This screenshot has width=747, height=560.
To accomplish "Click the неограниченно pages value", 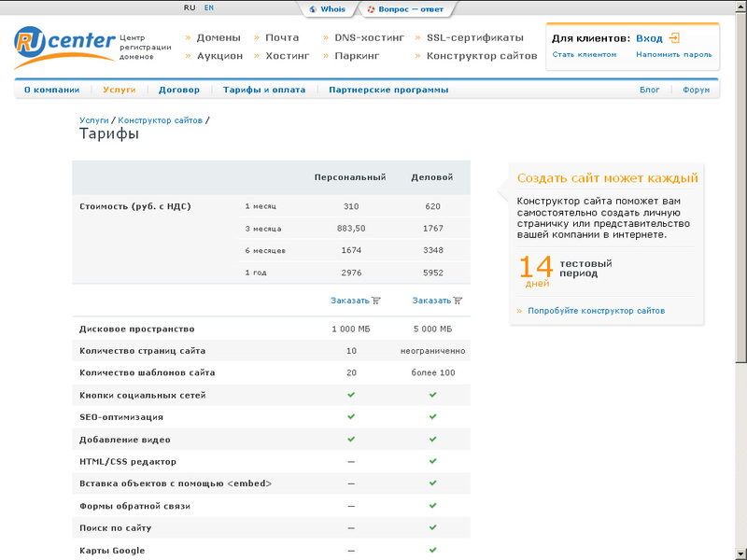I will (432, 351).
